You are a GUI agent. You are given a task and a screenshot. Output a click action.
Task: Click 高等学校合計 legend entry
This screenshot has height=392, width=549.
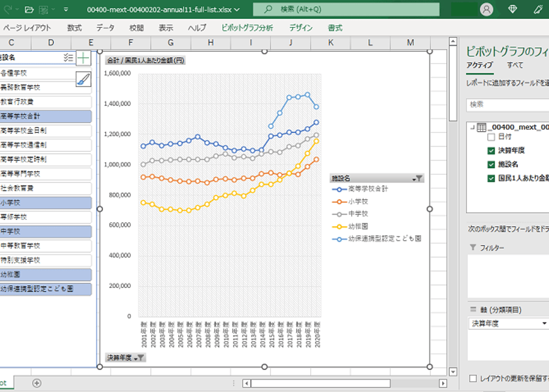pos(360,189)
